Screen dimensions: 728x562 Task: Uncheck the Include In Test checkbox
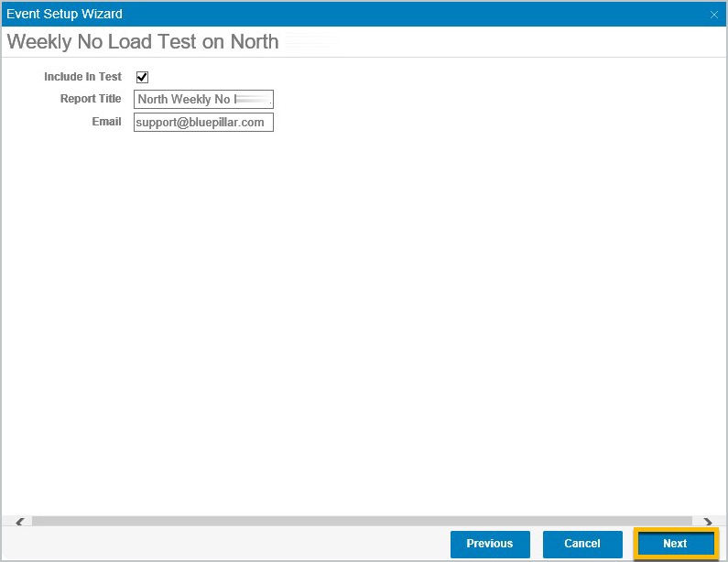coord(142,77)
